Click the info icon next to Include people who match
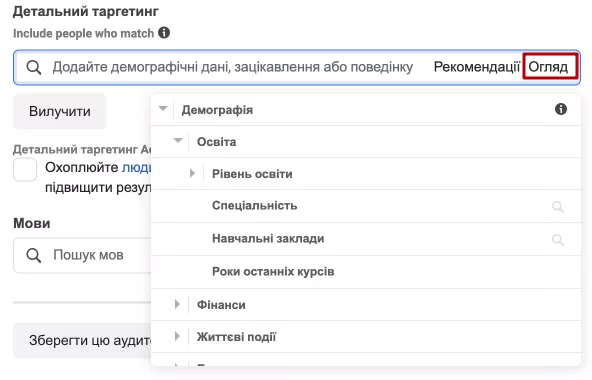Viewport: 592px width, 380px height. point(164,33)
